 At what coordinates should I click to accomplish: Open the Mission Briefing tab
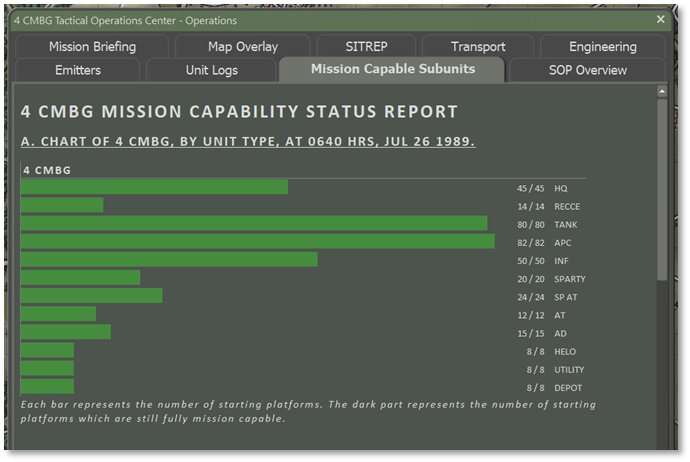[92, 46]
